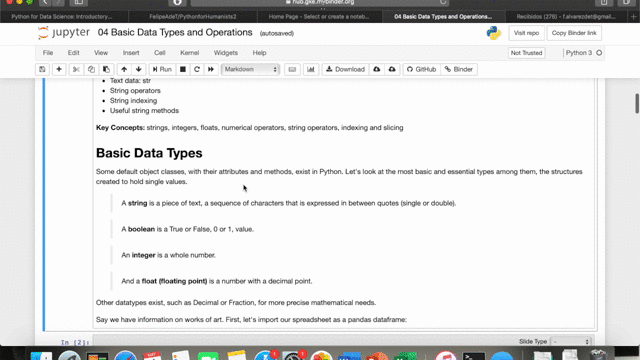This screenshot has width=640, height=360.
Task: Click the Copy Binder link button
Action: pos(574,33)
